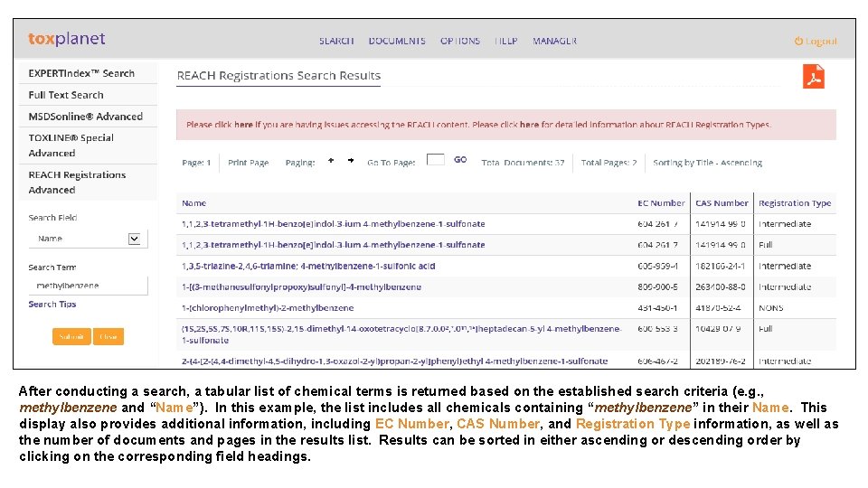868x488 pixels.
Task: Sort results by Registration Type header
Action: (x=795, y=203)
